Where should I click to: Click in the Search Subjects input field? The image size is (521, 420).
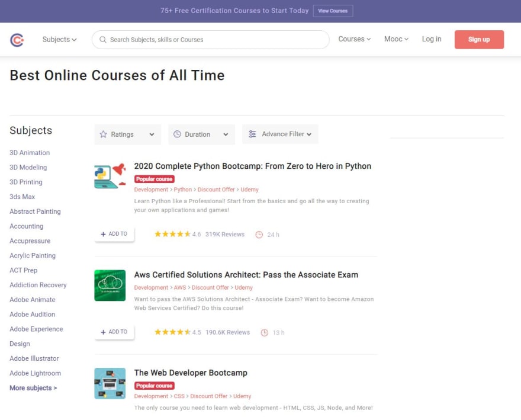click(211, 40)
